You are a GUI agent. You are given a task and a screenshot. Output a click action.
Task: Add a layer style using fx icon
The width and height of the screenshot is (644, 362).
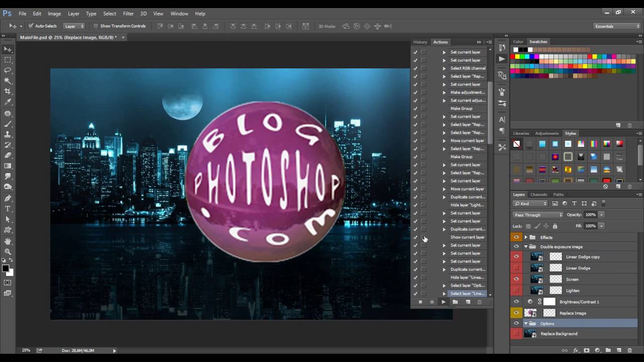(x=576, y=350)
